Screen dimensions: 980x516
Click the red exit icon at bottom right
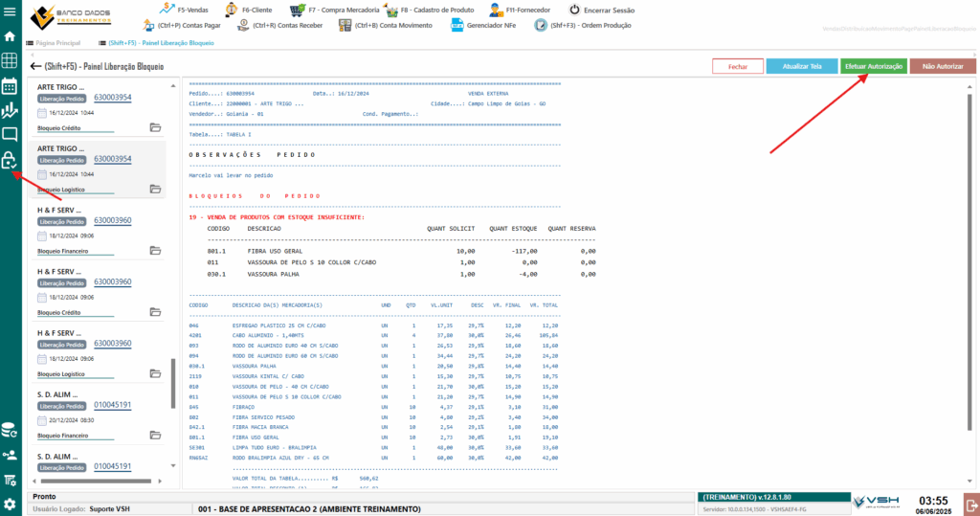tap(969, 504)
